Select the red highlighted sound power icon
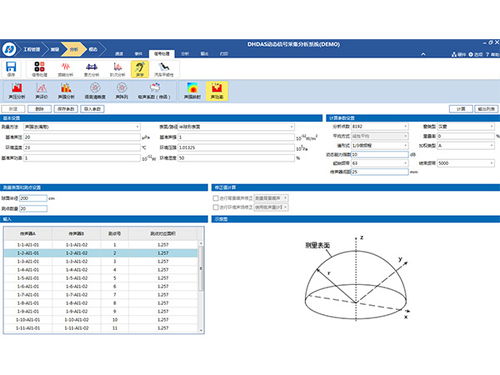500x375 pixels. point(217,91)
